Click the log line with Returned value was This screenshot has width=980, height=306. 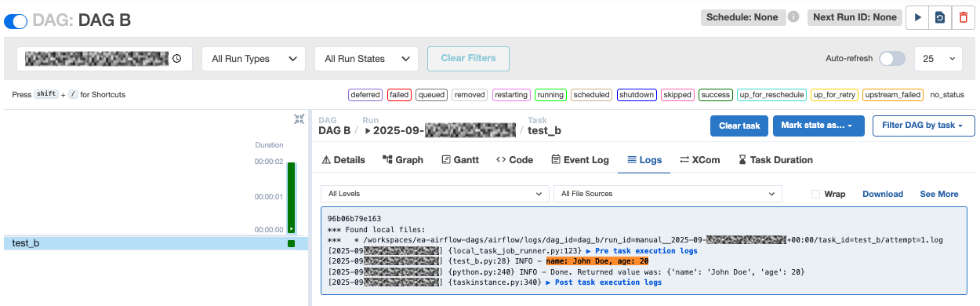click(x=566, y=272)
